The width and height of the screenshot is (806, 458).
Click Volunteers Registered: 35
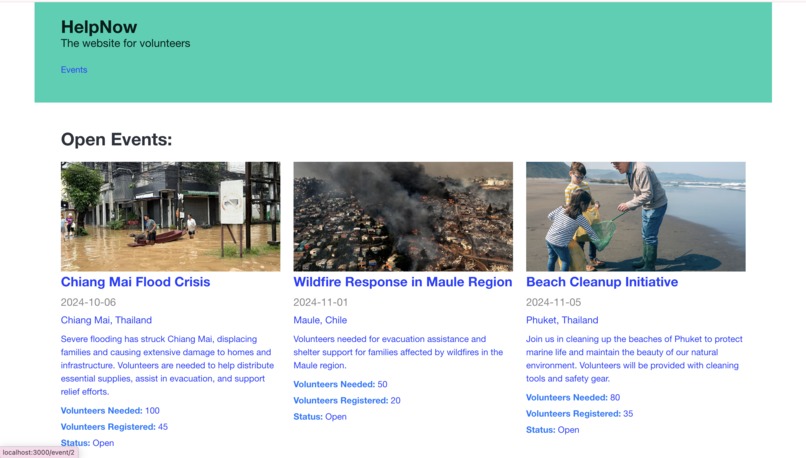(579, 413)
